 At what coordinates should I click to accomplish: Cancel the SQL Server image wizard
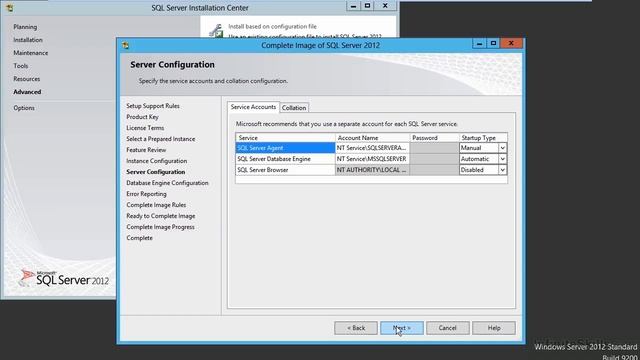(x=447, y=328)
